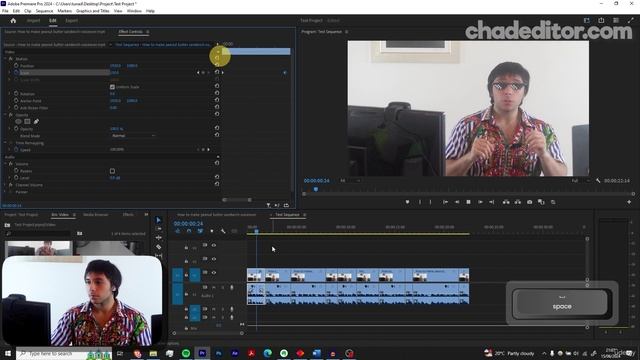Expand the Rotation property twirl arrow
The height and width of the screenshot is (360, 640).
point(9,94)
